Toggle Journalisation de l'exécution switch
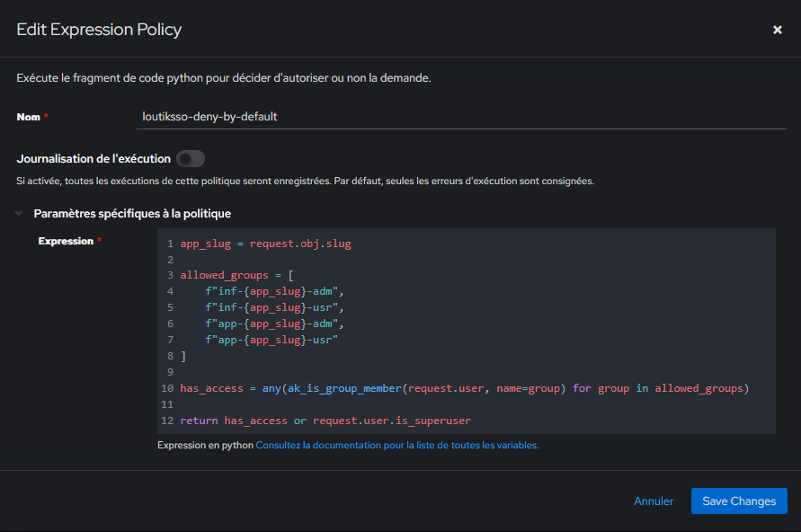 pyautogui.click(x=191, y=159)
